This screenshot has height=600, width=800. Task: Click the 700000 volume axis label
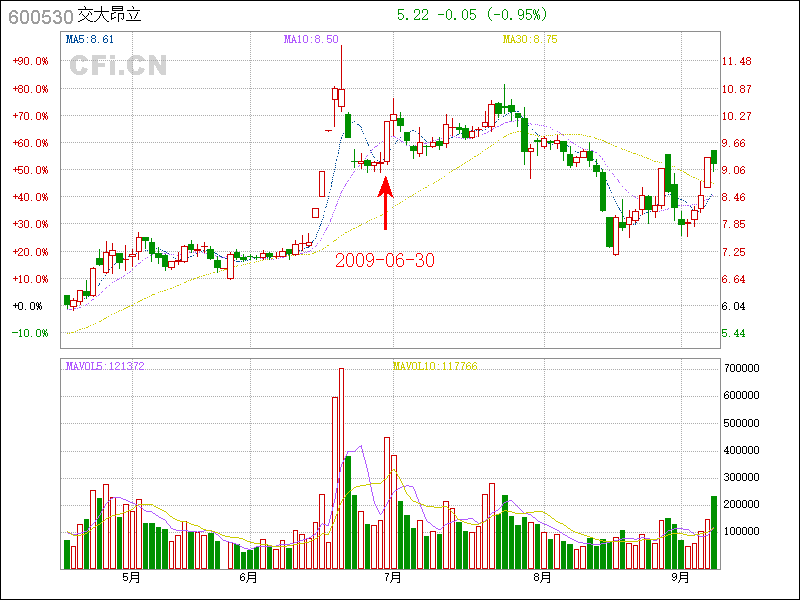coord(744,368)
